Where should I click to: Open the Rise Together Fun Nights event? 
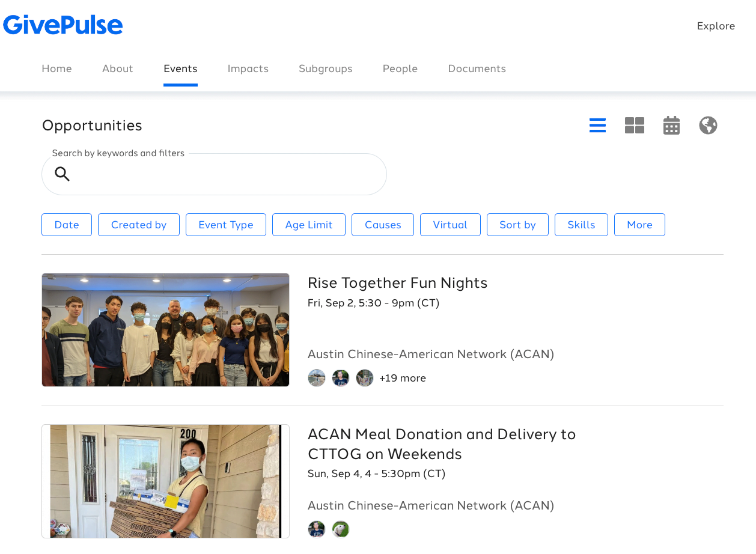[397, 282]
